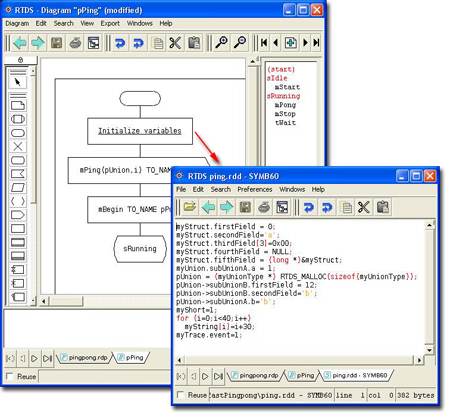Click the editor vertical scrollbar down arrow
This screenshot has height=419, width=450.
click(429, 350)
